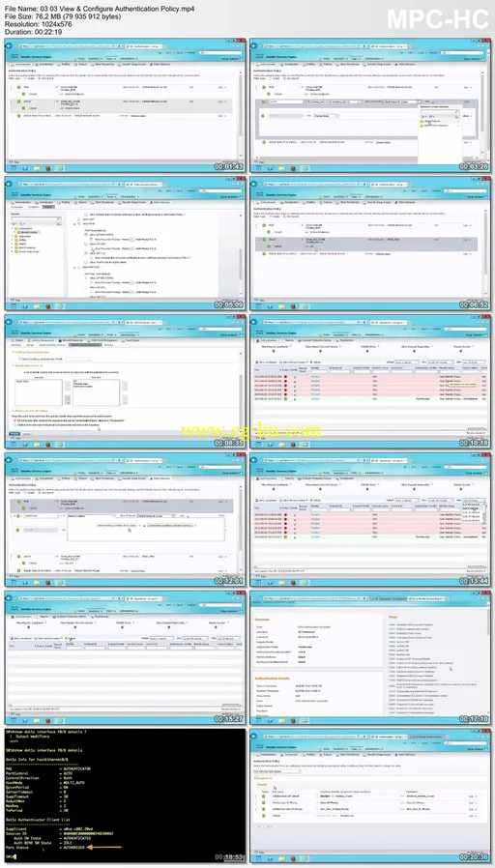Pick the preview frame stamped 00:10:18
Image resolution: width=495 pixels, height=868 pixels.
coord(370,382)
